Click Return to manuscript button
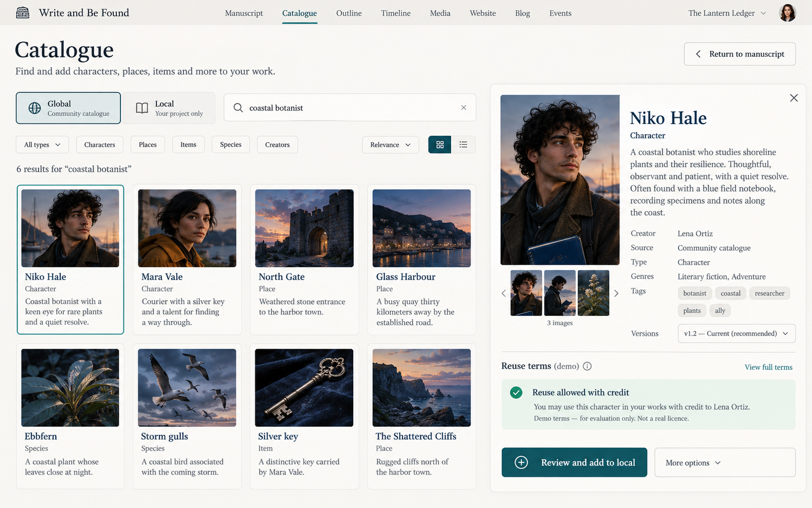The height and width of the screenshot is (508, 812). point(740,54)
